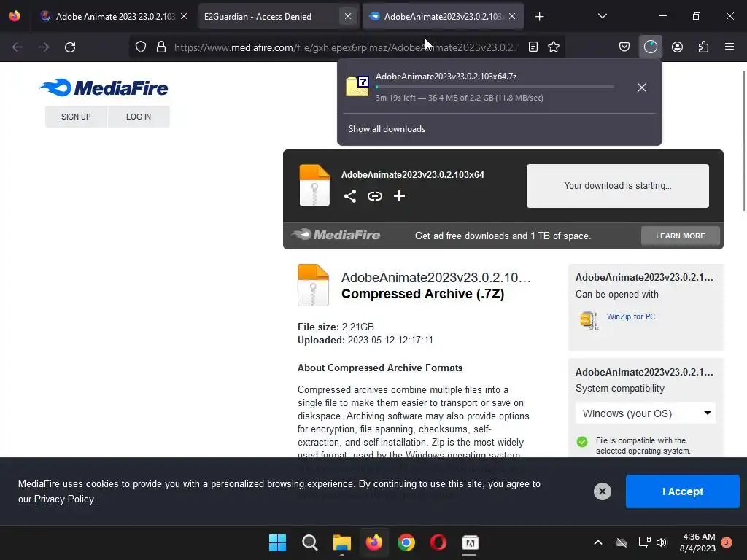Open the Extensions puzzle icon
747x560 pixels.
pos(703,47)
